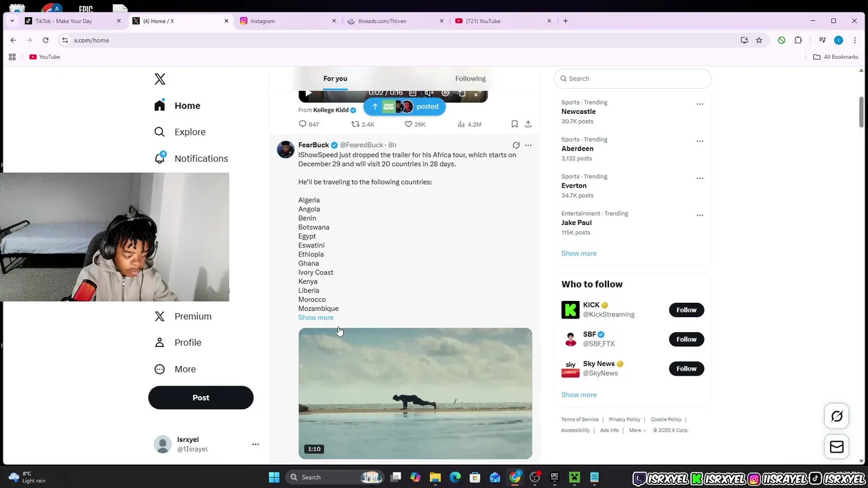Switch to the YouTube browser tab
The width and height of the screenshot is (868, 488).
coord(503,21)
